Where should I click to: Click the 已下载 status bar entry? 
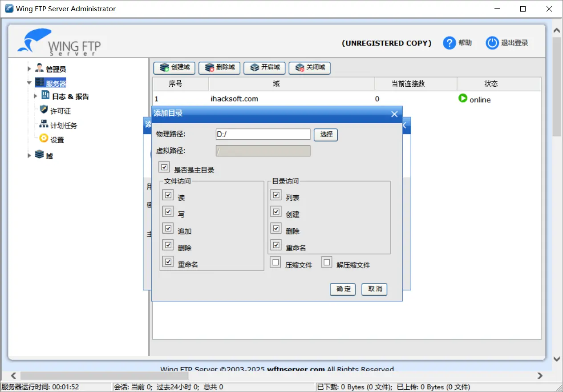pos(393,387)
